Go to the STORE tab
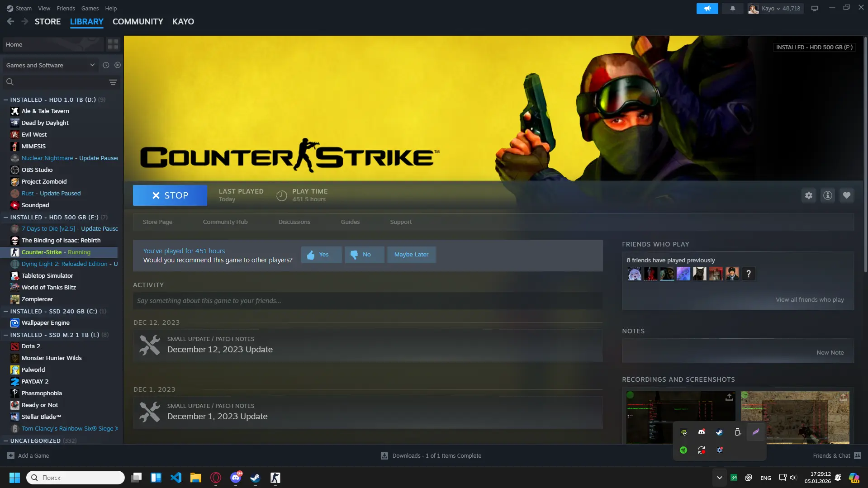Screen dimensions: 868x488 tap(47, 22)
